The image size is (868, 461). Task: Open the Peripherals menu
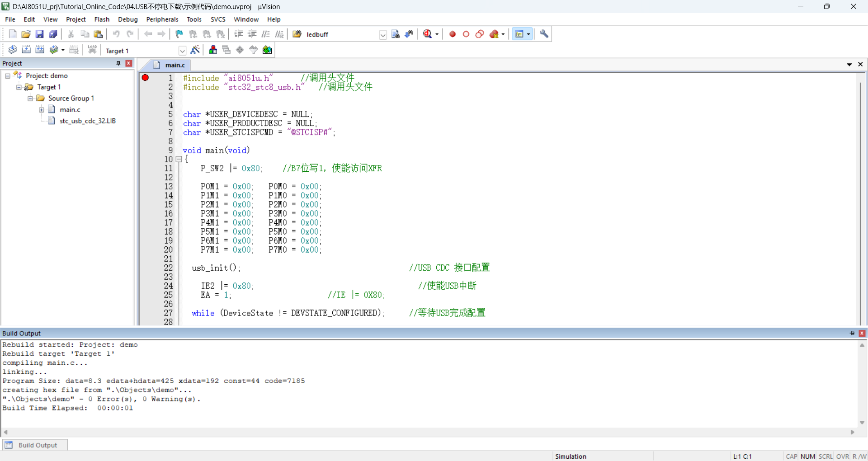pos(162,19)
